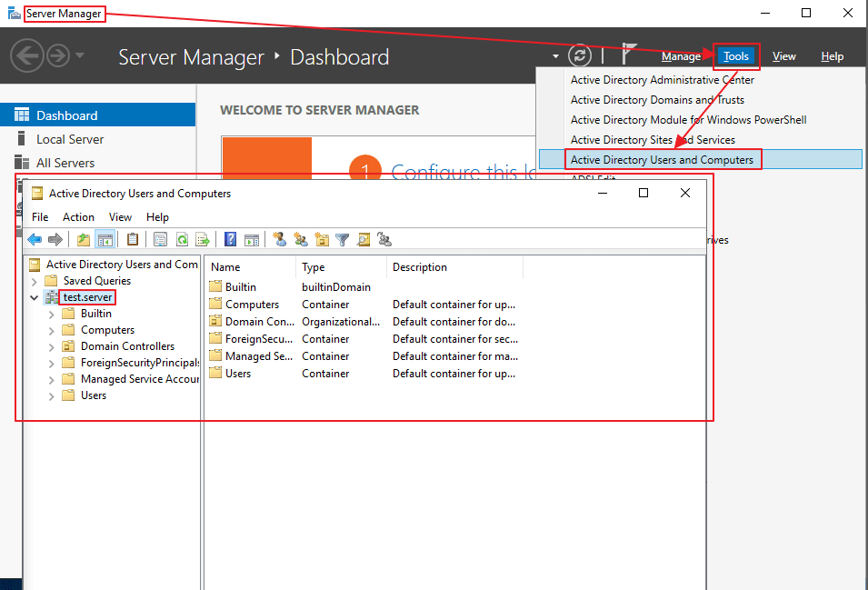Click the Find objects magnifier icon
Screen dimensions: 868x590
pos(364,240)
